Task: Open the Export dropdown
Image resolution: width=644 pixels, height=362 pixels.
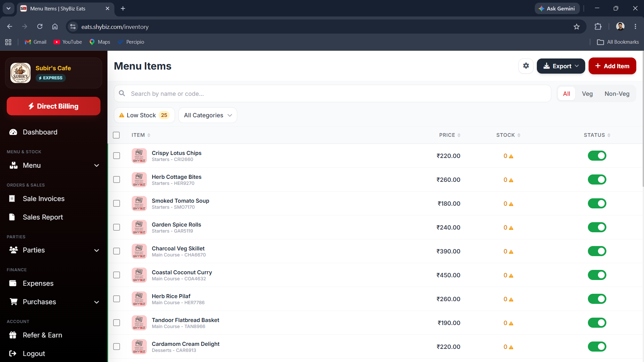Action: pos(561,66)
